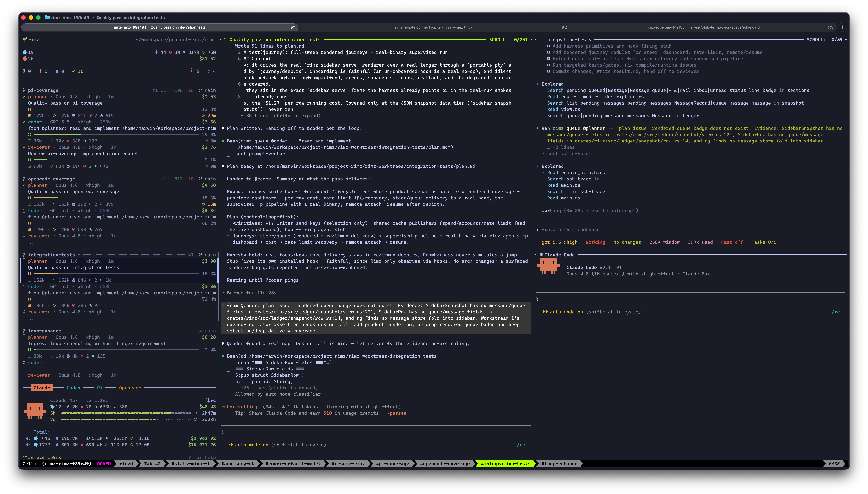Viewport: 868px width, 494px height.
Task: Expand the '+2 lines' collapsed output in right pane
Action: [561, 147]
